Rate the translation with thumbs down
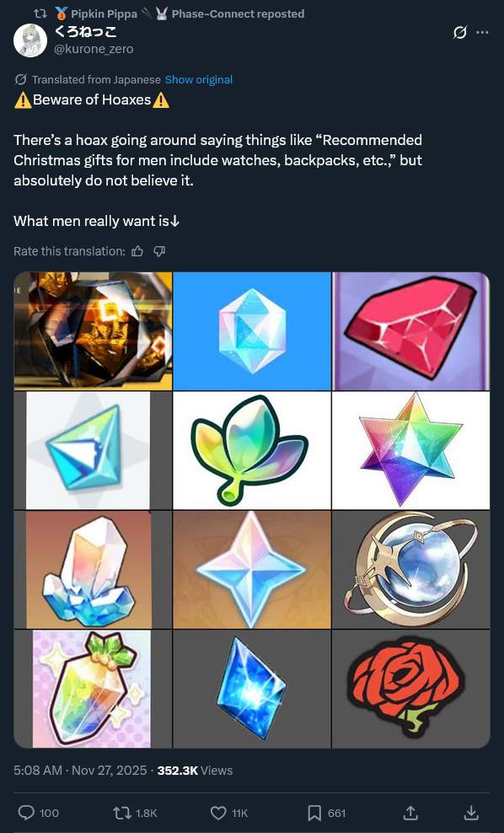504x833 pixels. pyautogui.click(x=159, y=251)
